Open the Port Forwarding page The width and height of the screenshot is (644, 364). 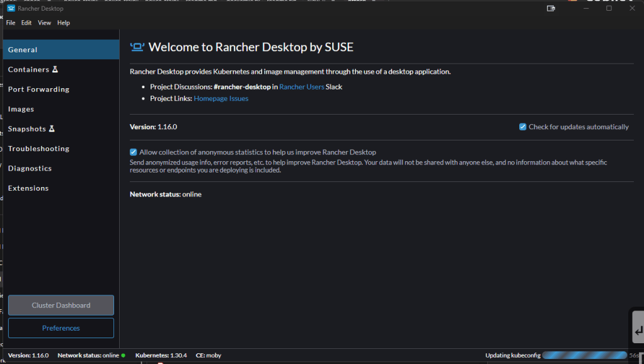click(x=61, y=89)
